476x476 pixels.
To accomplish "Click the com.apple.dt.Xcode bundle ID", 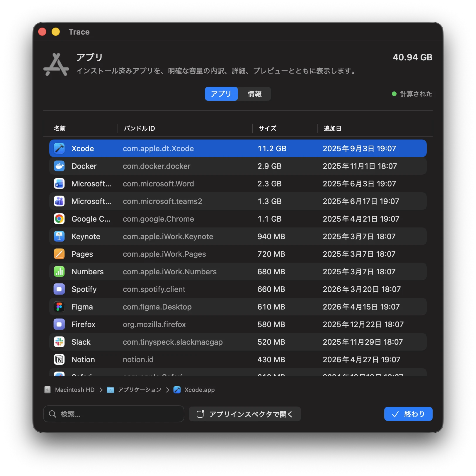I will click(158, 149).
